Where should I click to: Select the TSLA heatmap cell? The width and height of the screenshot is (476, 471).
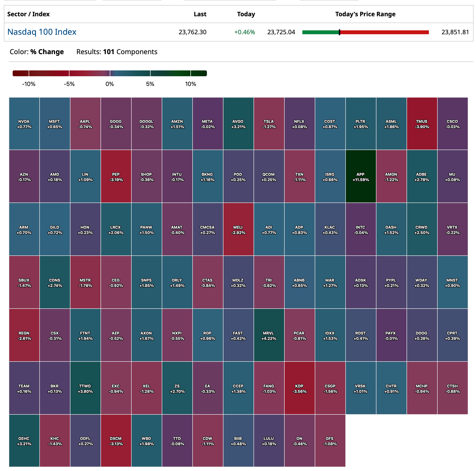click(x=269, y=124)
